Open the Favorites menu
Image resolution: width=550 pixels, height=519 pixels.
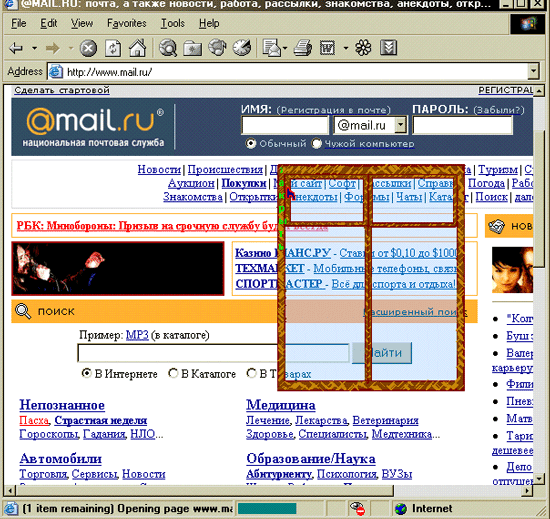coord(127,23)
